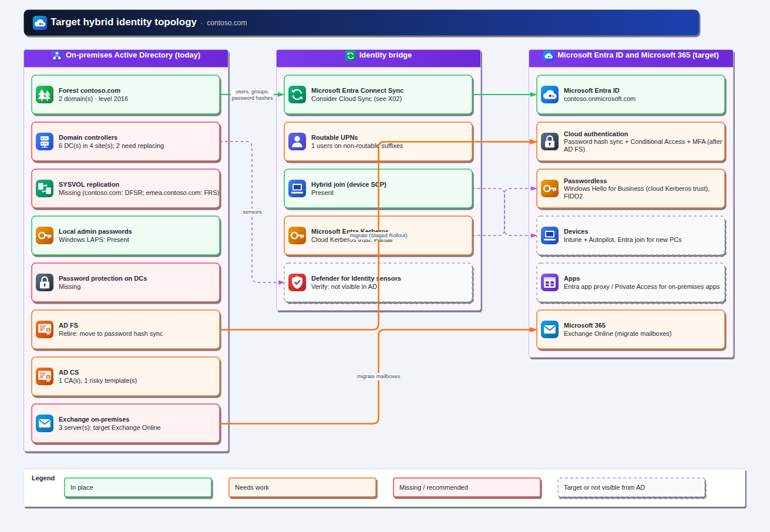Click the Routable UPNs user icon
The width and height of the screenshot is (770, 532).
[297, 142]
